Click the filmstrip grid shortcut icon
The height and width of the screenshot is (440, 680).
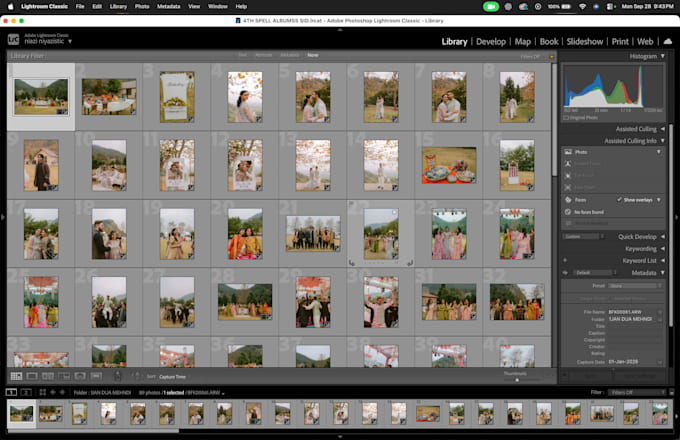click(42, 392)
